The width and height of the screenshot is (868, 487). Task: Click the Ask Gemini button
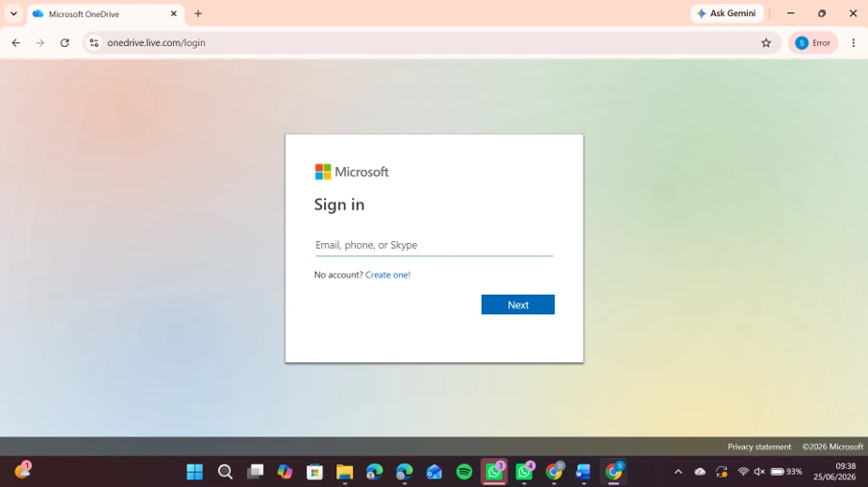click(727, 13)
